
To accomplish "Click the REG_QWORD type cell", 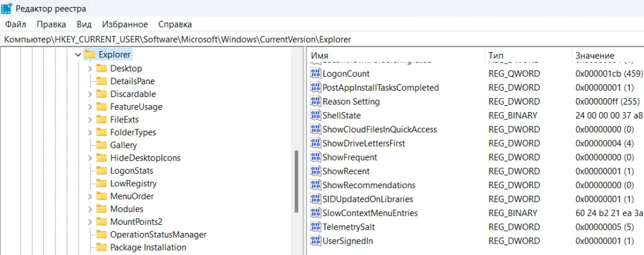I will coord(514,74).
